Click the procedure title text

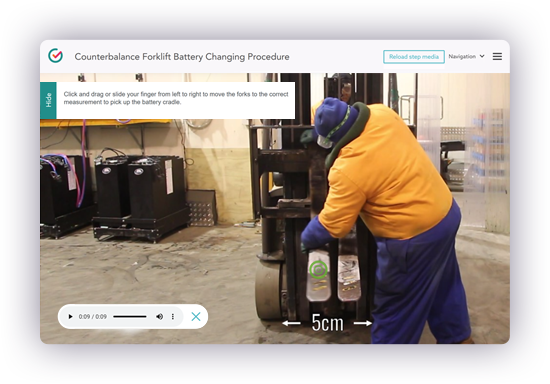[182, 57]
